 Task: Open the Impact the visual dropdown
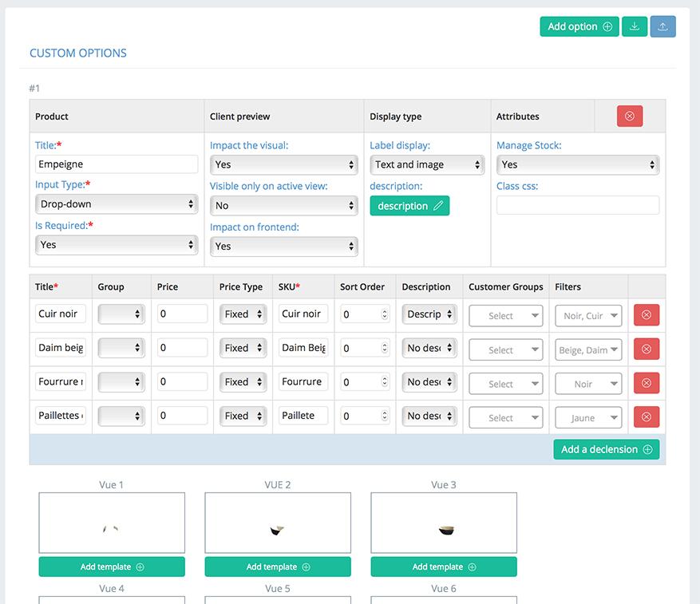tap(284, 164)
